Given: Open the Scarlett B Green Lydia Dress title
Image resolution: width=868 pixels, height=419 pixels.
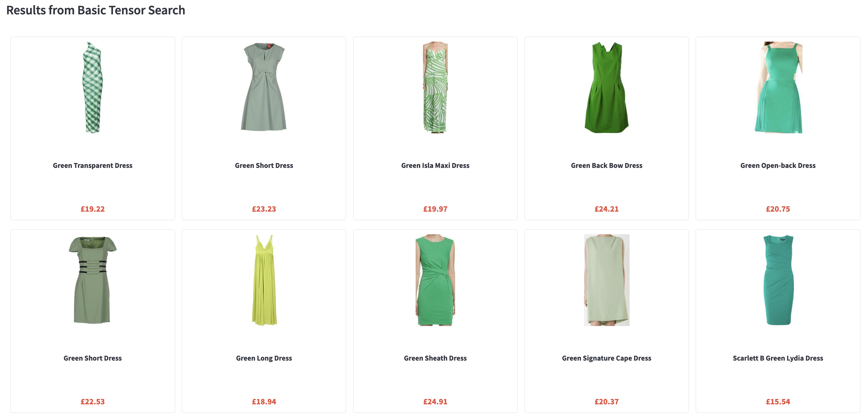Looking at the screenshot, I should click(778, 358).
